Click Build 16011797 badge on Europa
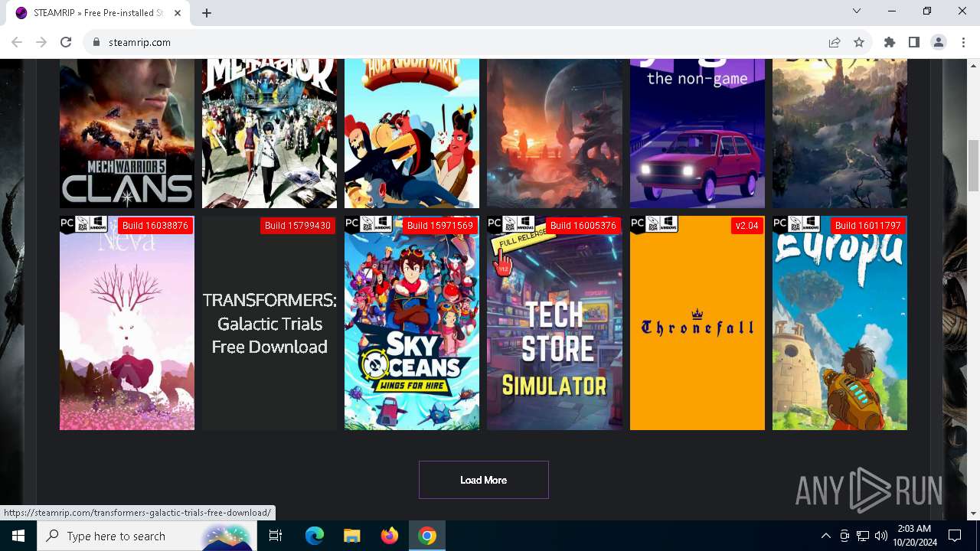Viewport: 980px width, 551px height. [x=868, y=226]
